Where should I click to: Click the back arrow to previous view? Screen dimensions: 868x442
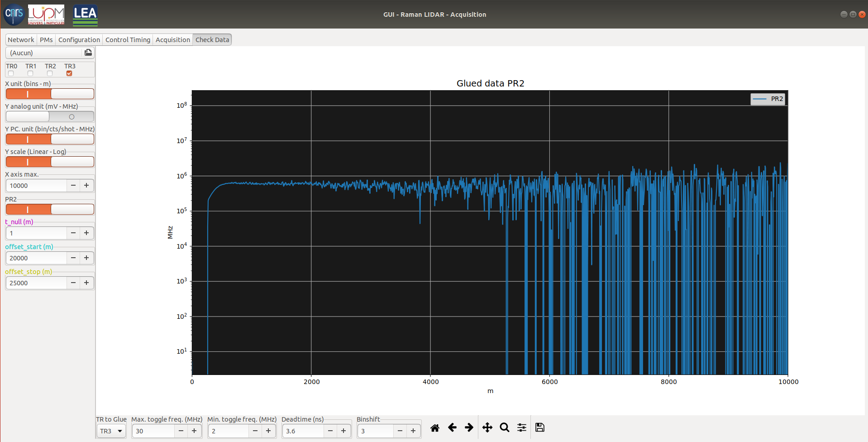[x=452, y=428]
